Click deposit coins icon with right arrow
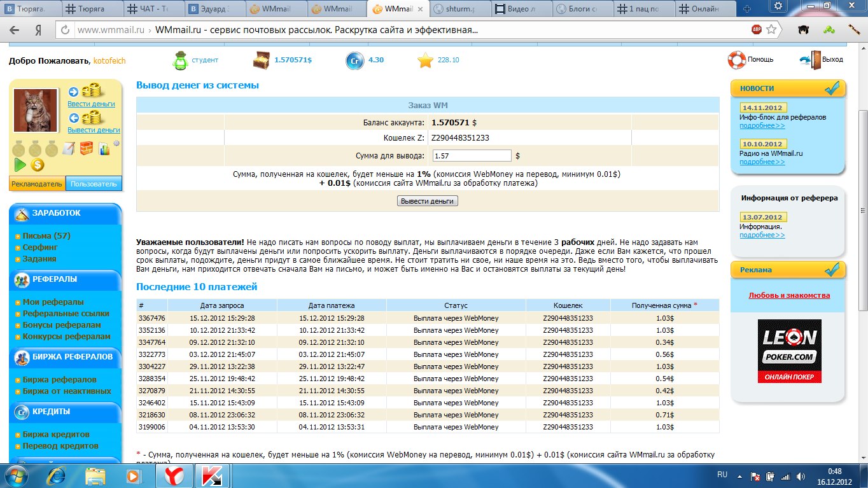 coord(86,90)
